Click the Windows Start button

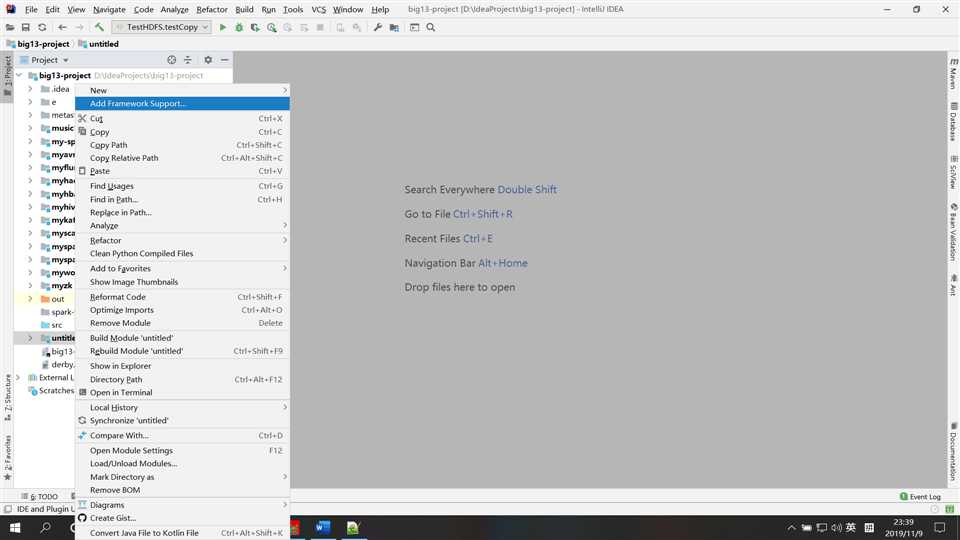click(x=15, y=528)
